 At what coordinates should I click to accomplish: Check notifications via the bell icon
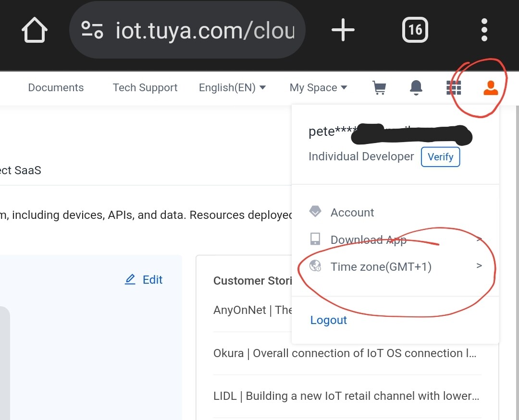[x=416, y=87]
